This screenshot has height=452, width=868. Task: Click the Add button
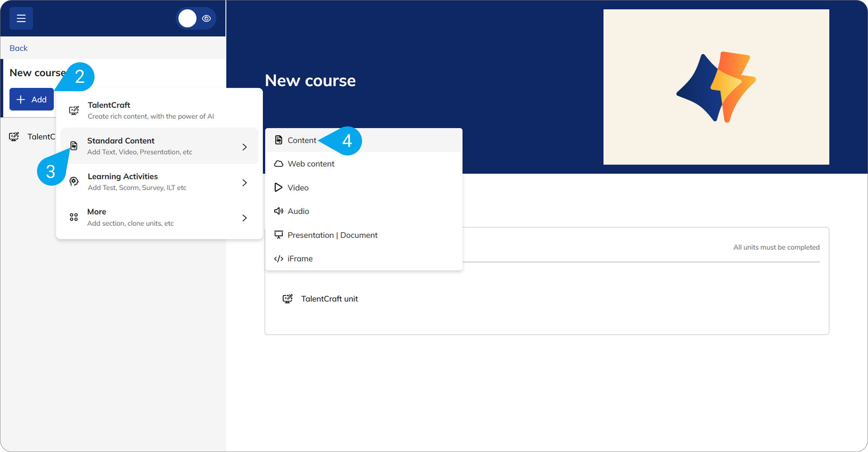click(32, 99)
